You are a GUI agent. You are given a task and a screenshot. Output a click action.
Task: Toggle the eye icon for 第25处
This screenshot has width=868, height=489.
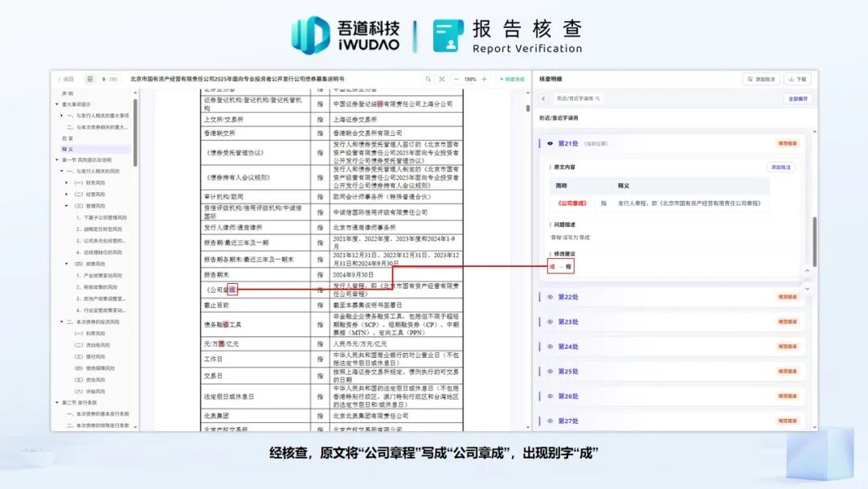point(551,372)
